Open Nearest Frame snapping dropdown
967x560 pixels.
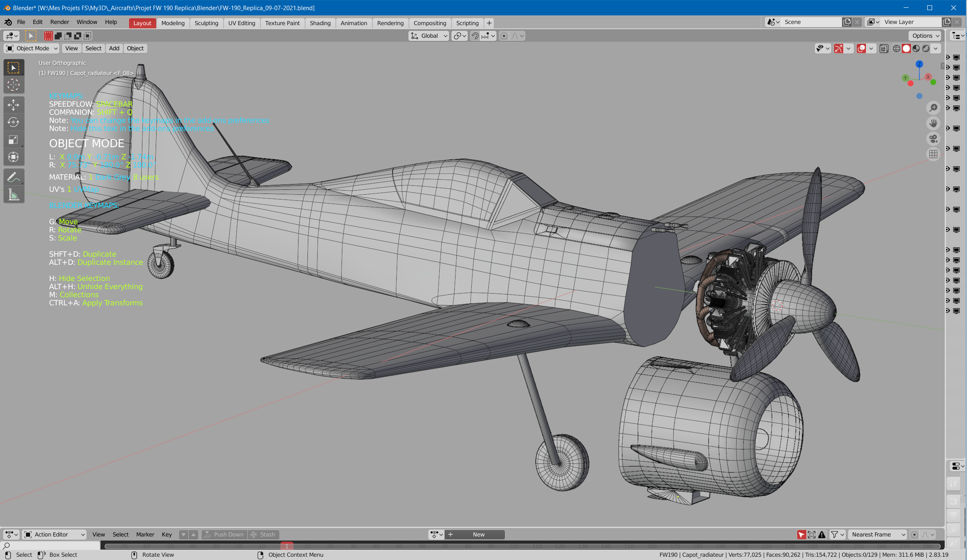coord(878,534)
